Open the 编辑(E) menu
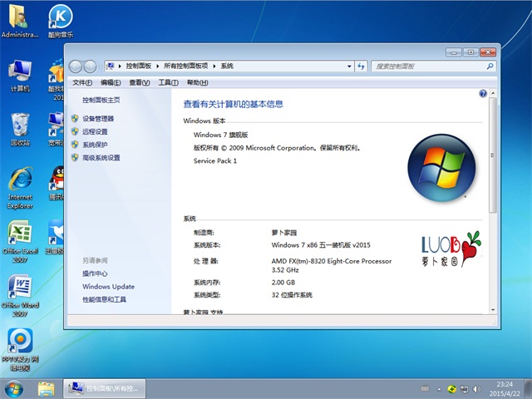Screen dimensions: 532x399 [x=111, y=82]
